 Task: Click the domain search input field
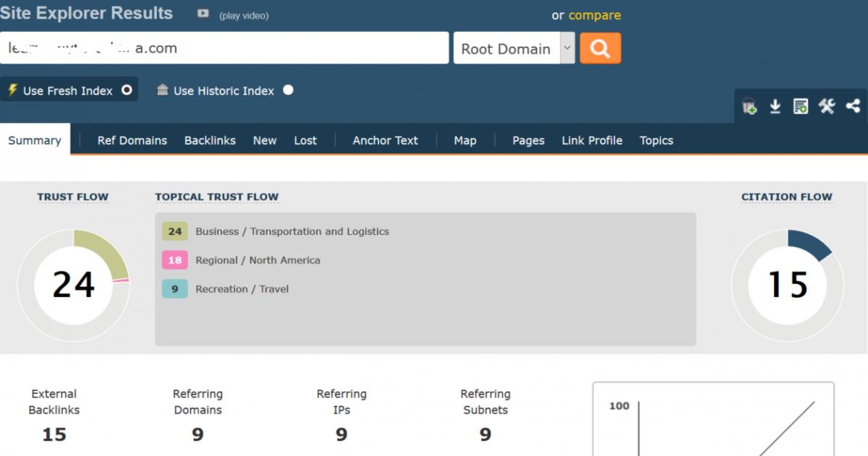pos(224,48)
